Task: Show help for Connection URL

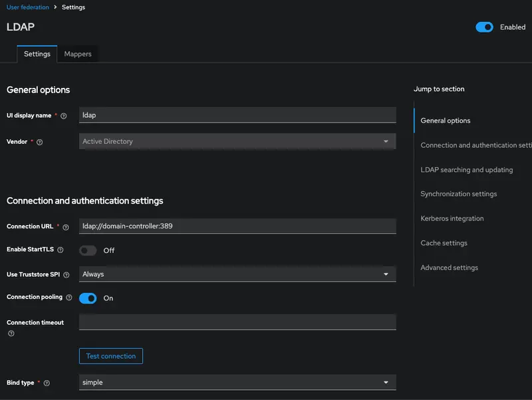Action: [x=66, y=227]
